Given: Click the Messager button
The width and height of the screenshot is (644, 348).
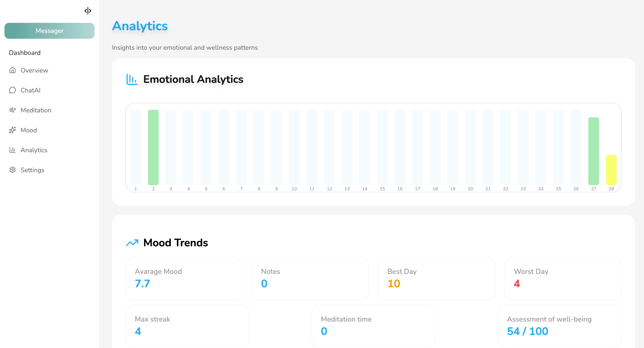Looking at the screenshot, I should click(49, 31).
